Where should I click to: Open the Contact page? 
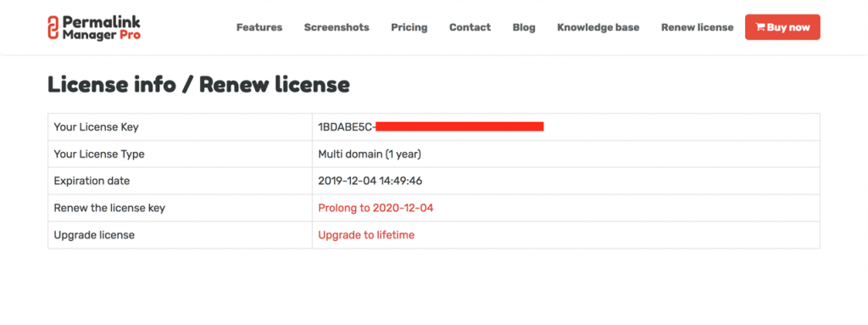[470, 27]
